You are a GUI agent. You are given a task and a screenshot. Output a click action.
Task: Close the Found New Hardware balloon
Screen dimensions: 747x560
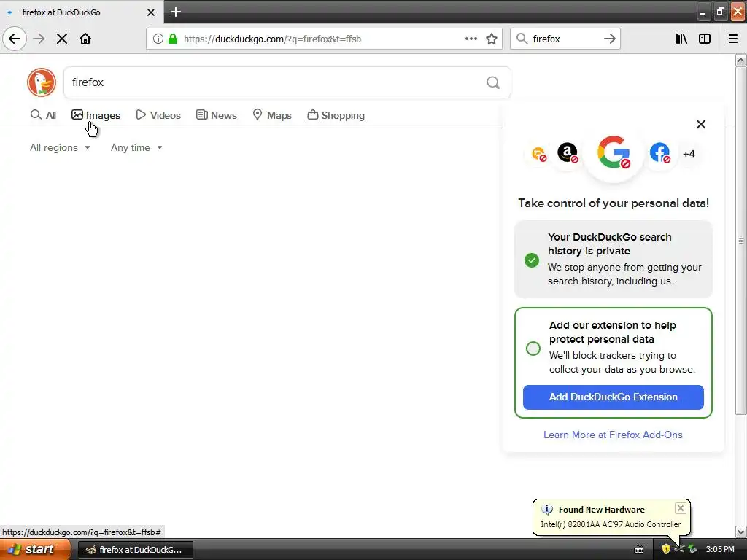(681, 508)
